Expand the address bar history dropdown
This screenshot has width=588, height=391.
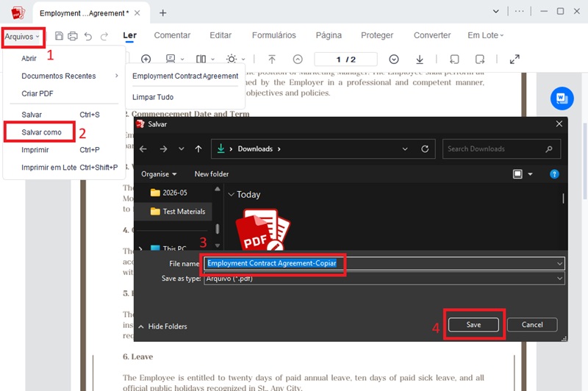[x=405, y=149]
